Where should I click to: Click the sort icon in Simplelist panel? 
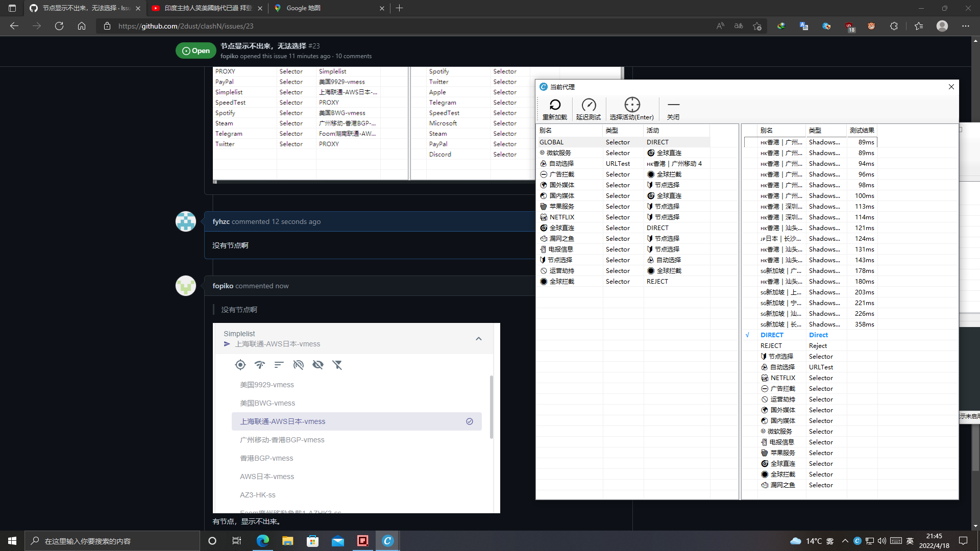click(279, 365)
